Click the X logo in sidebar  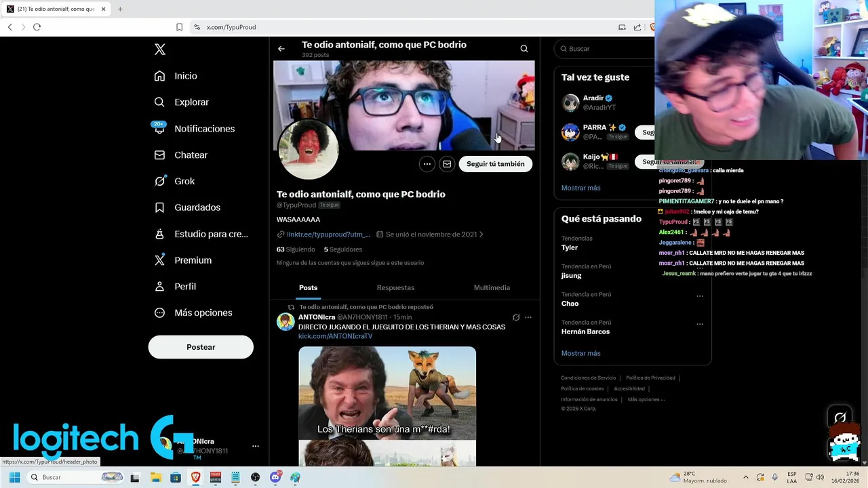click(160, 49)
